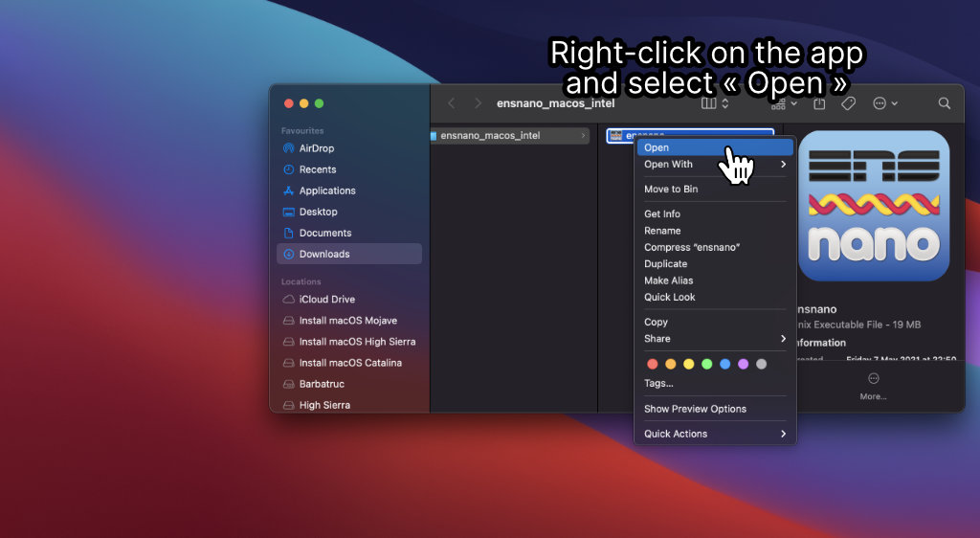Apply the gray tag color
Image resolution: width=980 pixels, height=538 pixels.
[761, 365]
